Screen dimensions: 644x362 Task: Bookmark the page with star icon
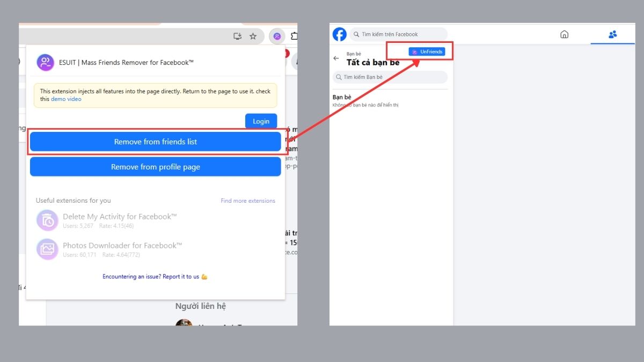click(x=253, y=36)
